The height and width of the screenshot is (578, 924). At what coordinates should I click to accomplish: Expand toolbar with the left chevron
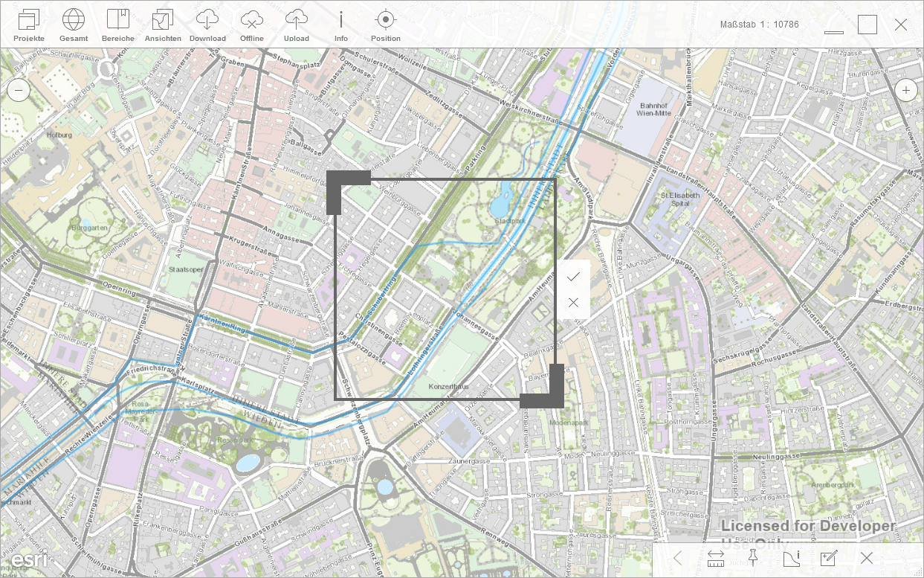[677, 558]
